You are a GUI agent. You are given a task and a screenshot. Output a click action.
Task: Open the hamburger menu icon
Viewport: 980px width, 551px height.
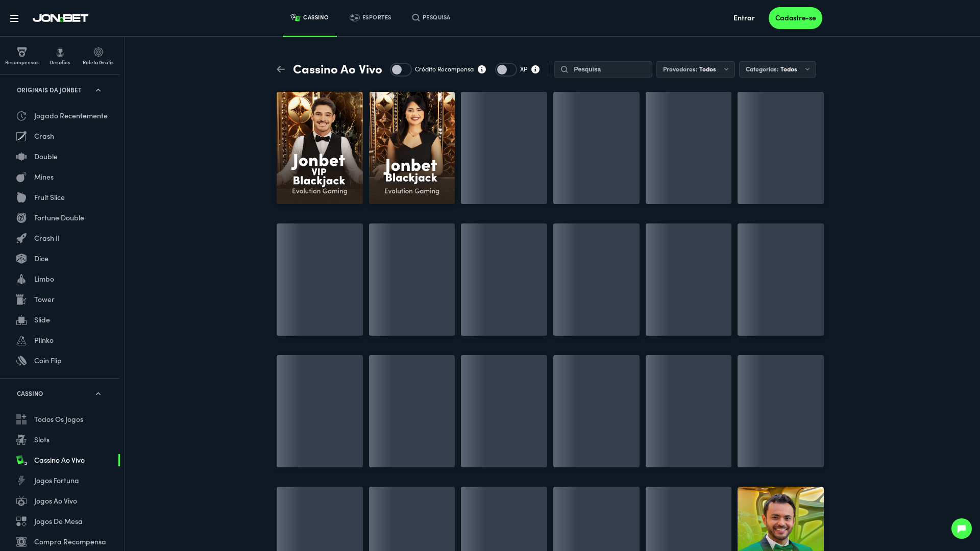click(14, 18)
